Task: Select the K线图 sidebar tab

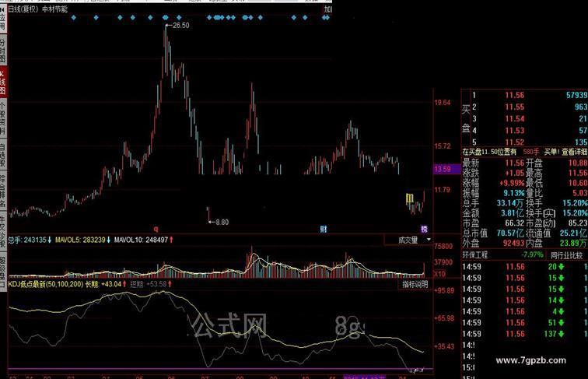Action: [2, 82]
